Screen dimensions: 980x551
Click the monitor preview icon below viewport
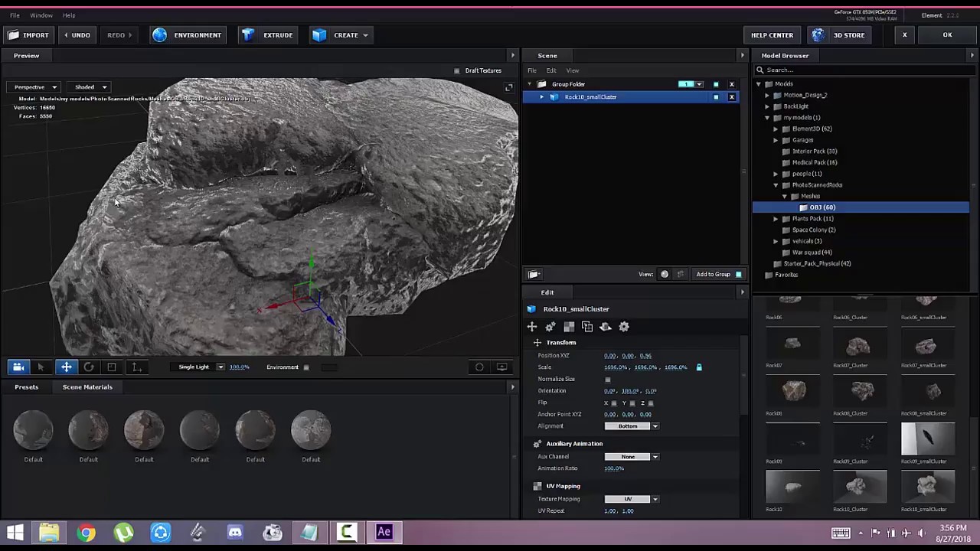coord(502,367)
